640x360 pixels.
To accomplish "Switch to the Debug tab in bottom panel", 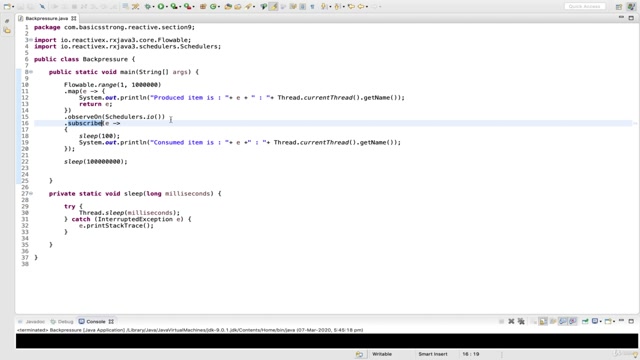I will click(x=62, y=322).
